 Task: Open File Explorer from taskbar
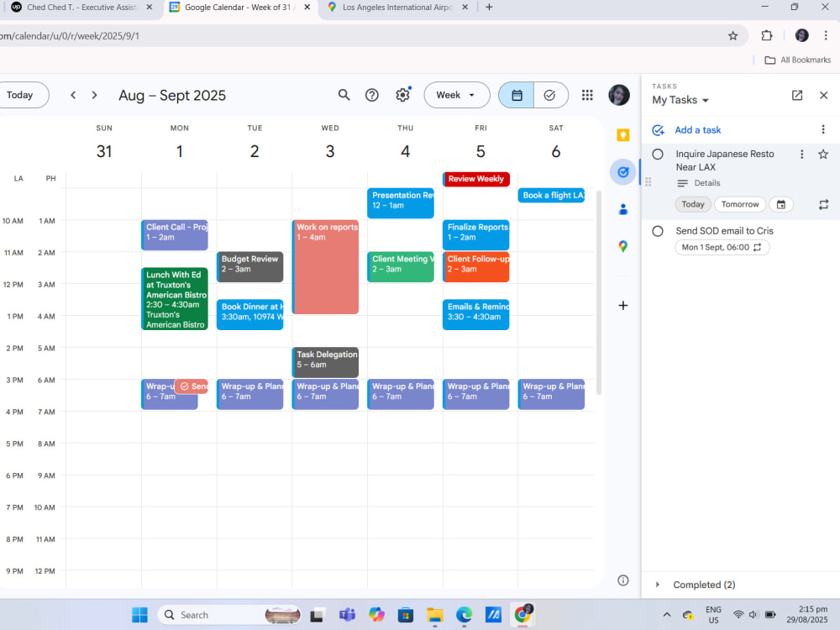click(x=435, y=615)
